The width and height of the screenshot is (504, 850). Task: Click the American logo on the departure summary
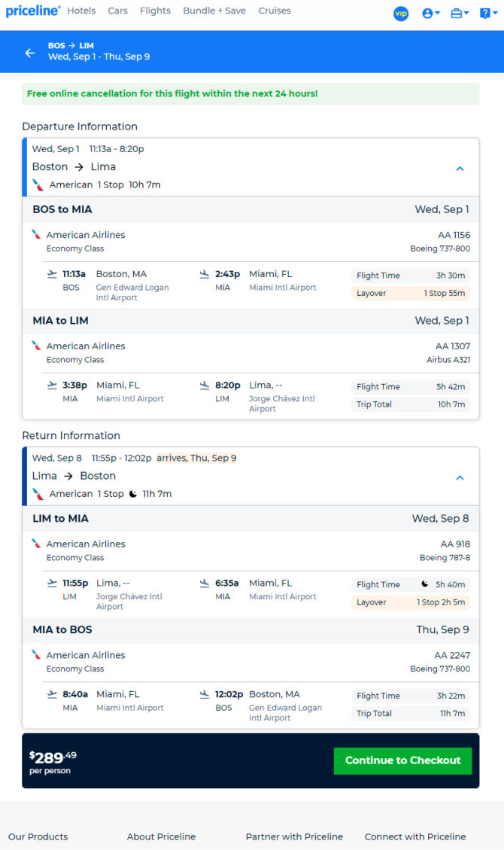38,185
